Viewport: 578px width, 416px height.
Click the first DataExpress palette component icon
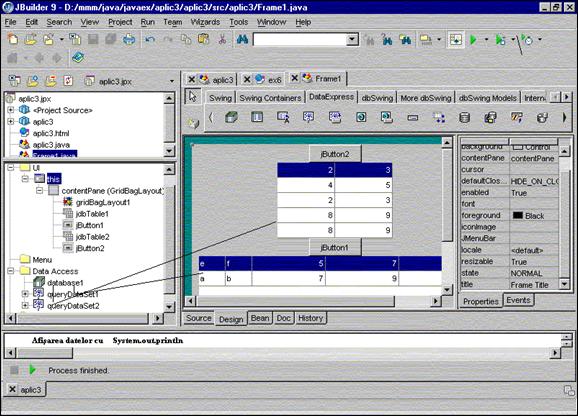click(231, 117)
